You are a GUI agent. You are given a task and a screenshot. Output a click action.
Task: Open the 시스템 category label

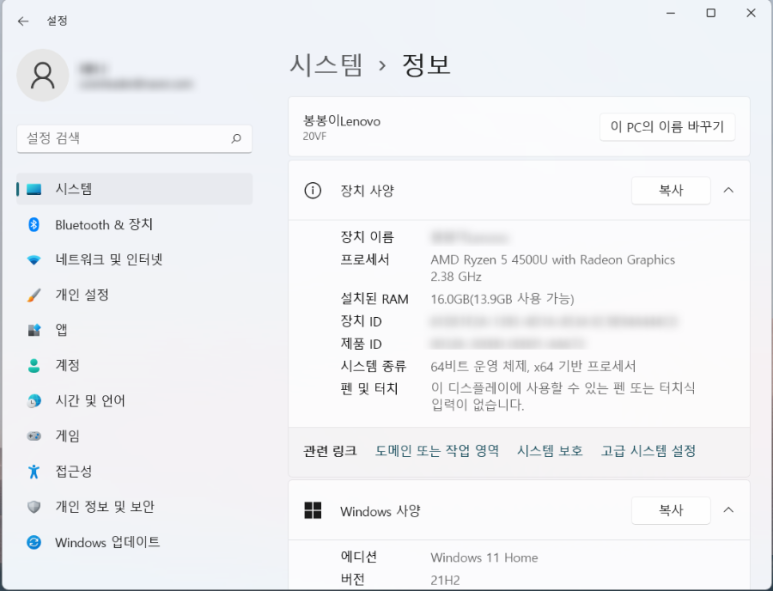[x=73, y=189]
